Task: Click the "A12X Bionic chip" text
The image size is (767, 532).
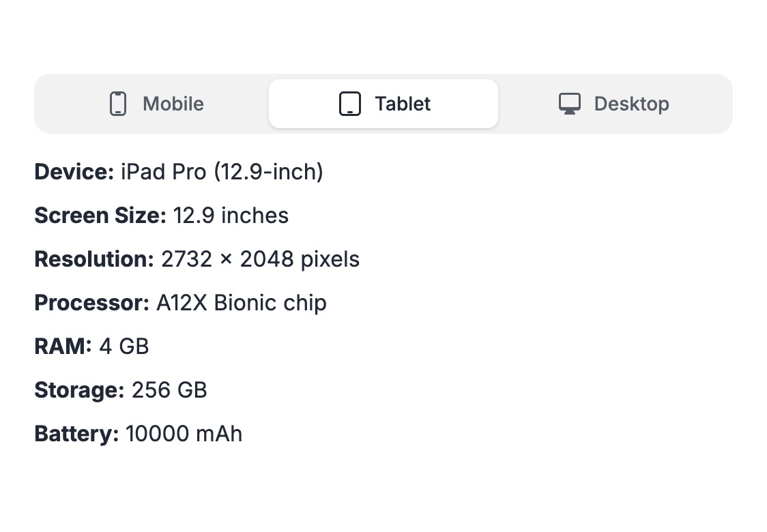Action: coord(242,303)
